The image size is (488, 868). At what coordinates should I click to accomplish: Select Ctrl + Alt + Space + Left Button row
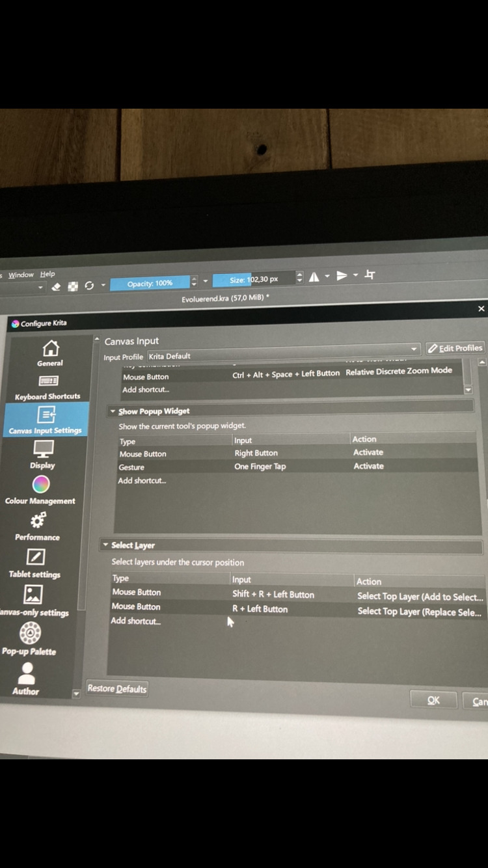click(x=291, y=374)
